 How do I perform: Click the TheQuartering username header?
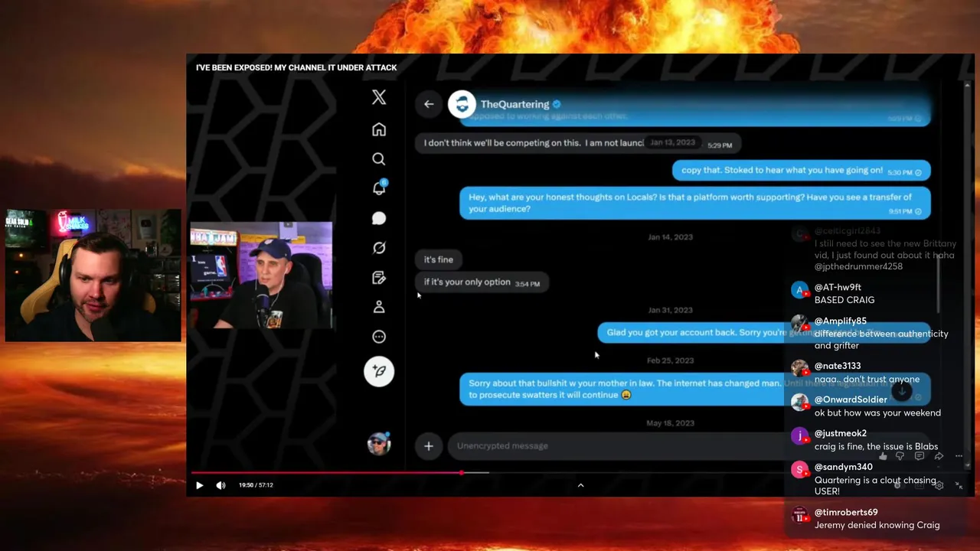pos(514,104)
